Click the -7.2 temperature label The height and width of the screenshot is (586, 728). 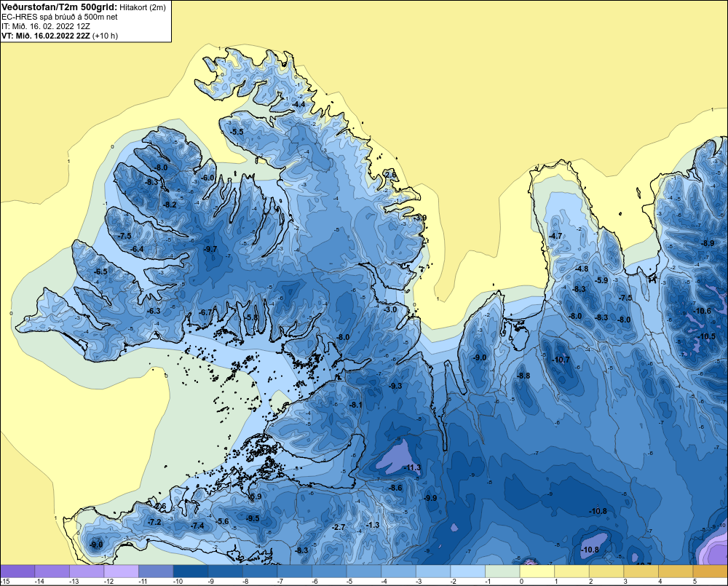point(154,522)
